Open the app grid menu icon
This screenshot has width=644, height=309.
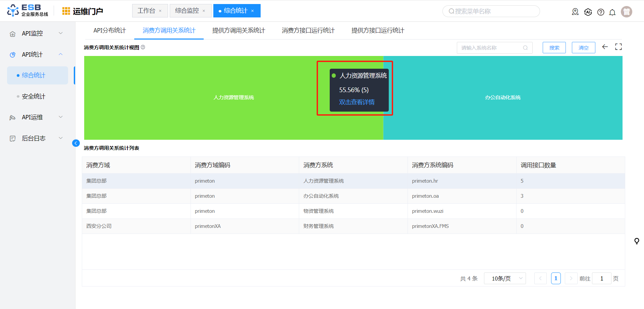pyautogui.click(x=66, y=11)
